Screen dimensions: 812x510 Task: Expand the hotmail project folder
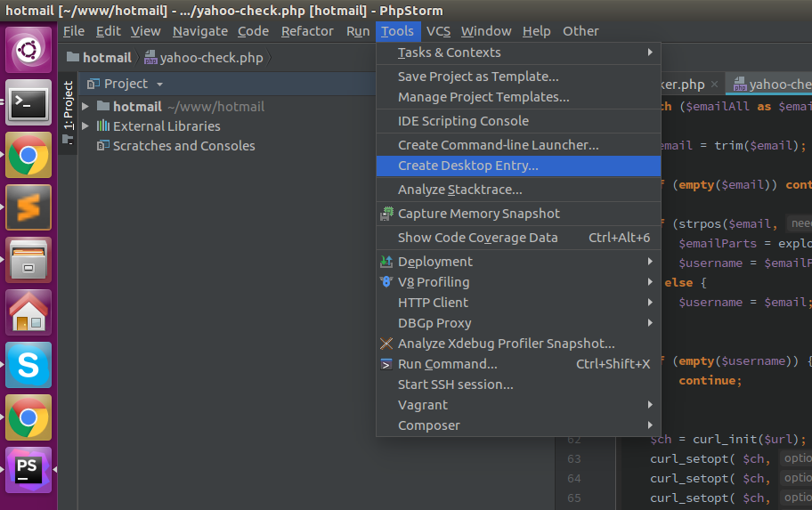coord(85,107)
